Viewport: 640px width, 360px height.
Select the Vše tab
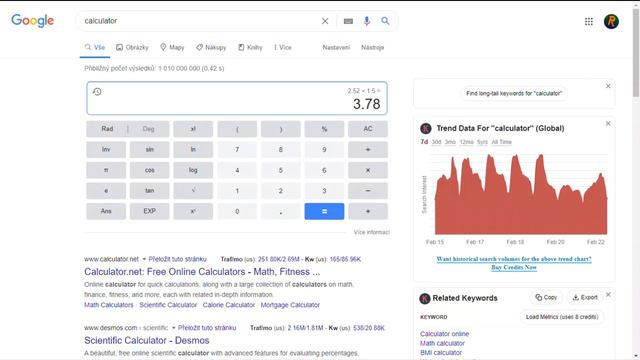click(95, 47)
